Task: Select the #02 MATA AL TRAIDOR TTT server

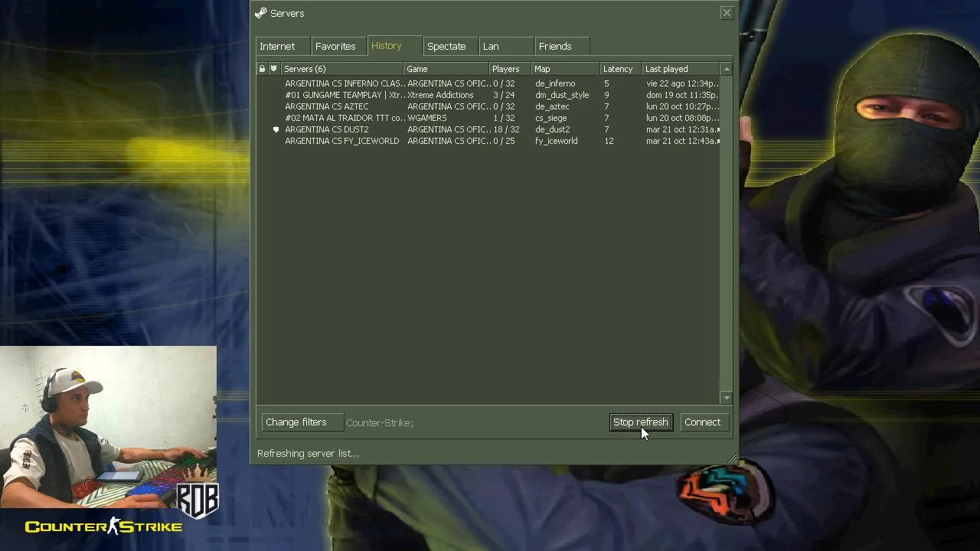Action: [x=488, y=118]
